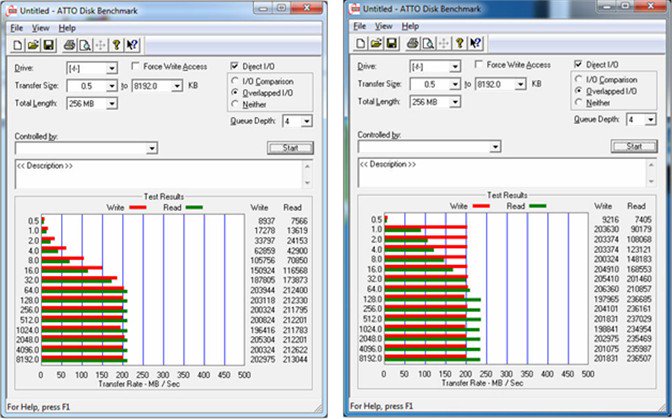
Task: Enable Force Write Access in left window
Action: (137, 66)
